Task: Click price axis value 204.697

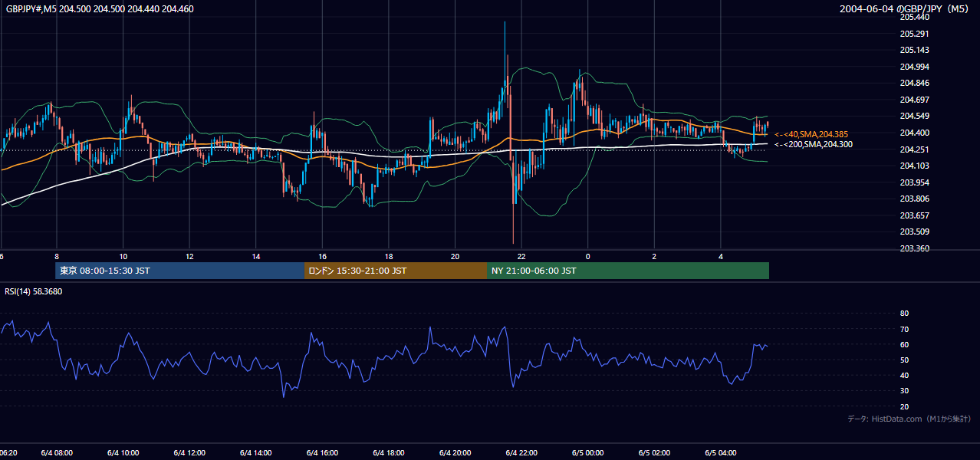Action: [x=915, y=100]
